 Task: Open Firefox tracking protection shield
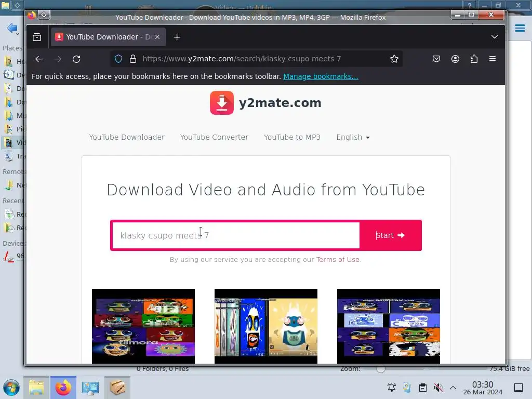[118, 59]
